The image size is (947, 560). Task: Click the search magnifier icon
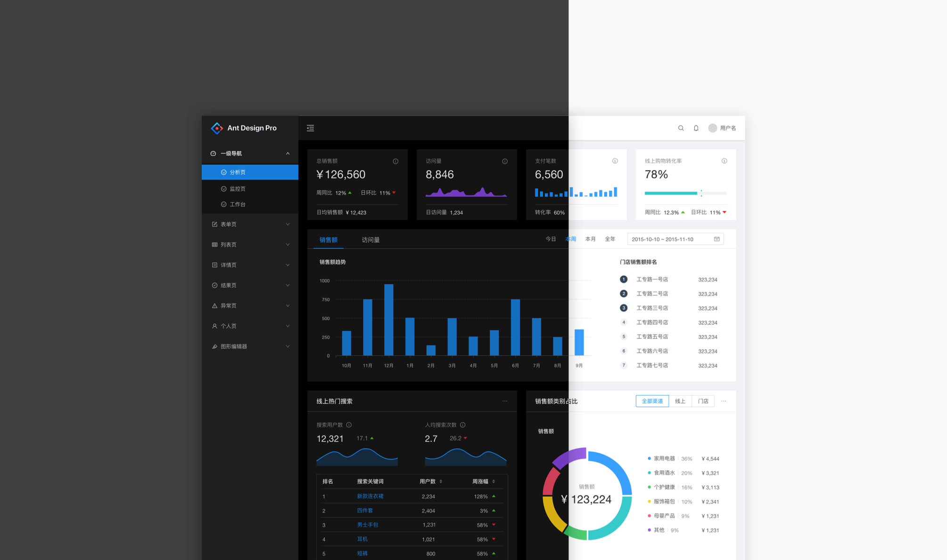tap(681, 128)
